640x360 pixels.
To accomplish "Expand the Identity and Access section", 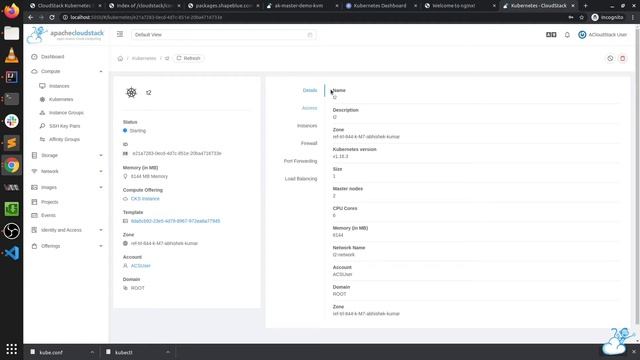I will 67,230.
